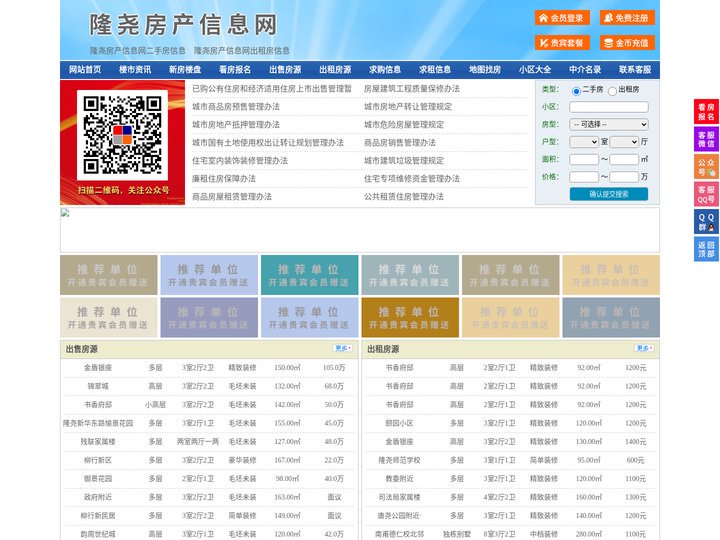The height and width of the screenshot is (540, 720).
Task: Click the 返回顶部 back-to-top icon
Action: point(706,249)
